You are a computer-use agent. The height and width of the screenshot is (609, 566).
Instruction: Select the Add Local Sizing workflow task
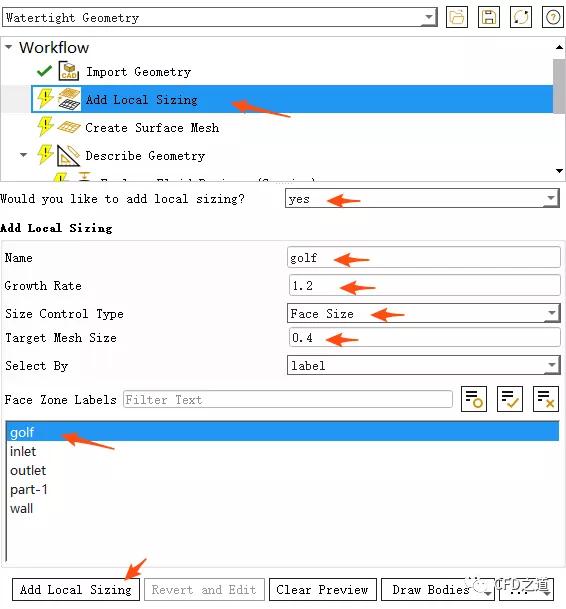[292, 99]
